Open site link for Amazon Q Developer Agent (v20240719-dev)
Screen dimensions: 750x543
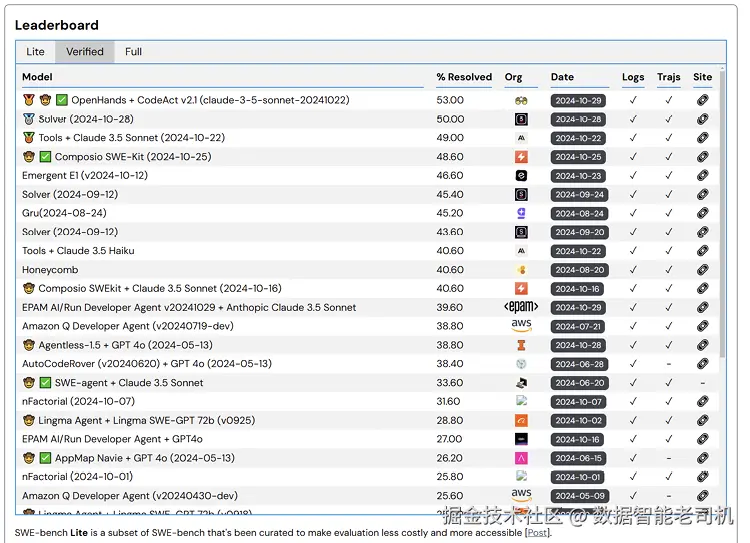pyautogui.click(x=702, y=326)
